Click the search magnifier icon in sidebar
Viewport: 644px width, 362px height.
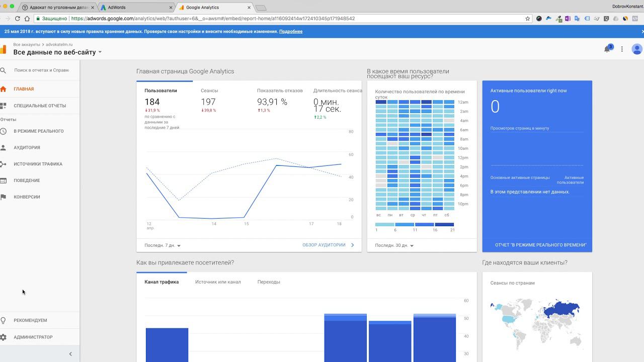click(x=3, y=70)
